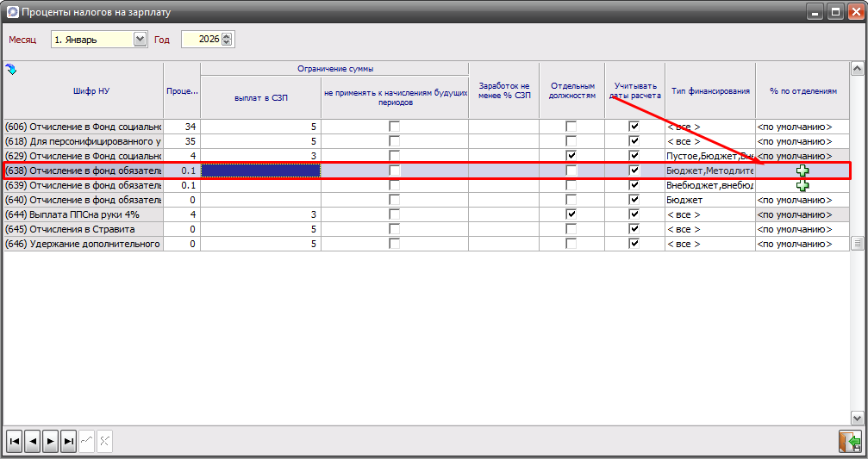Go to the next record
868x459 pixels.
[x=51, y=441]
